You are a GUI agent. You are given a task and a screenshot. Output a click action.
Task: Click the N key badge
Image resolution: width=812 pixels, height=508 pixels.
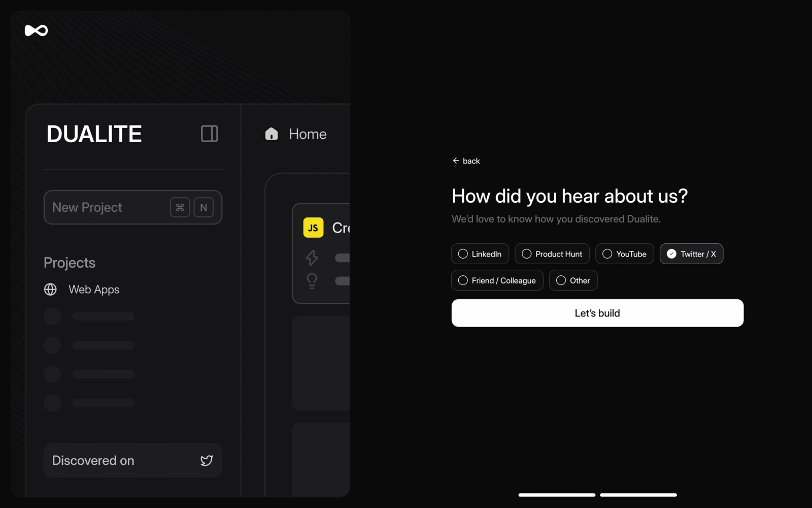[x=204, y=207]
